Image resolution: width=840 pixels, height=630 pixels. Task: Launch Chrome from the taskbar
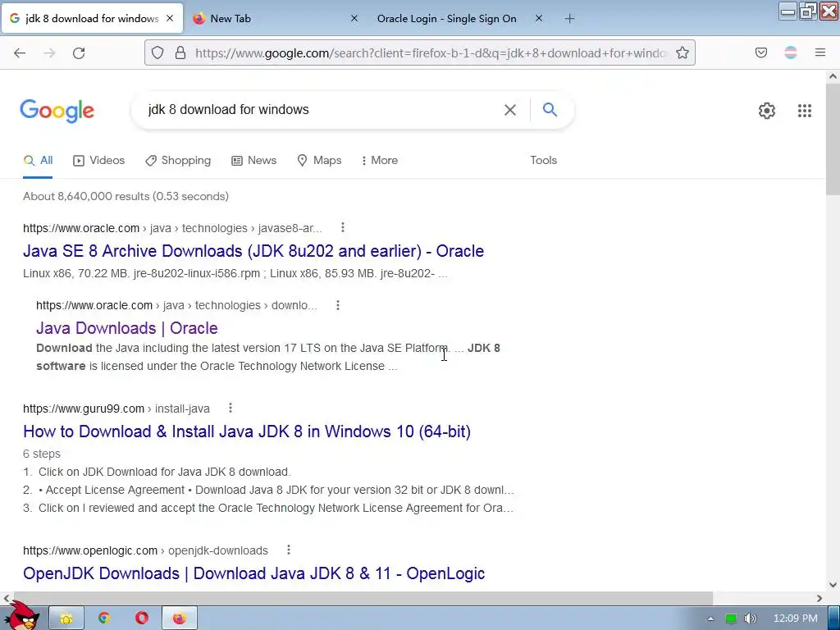tap(104, 619)
